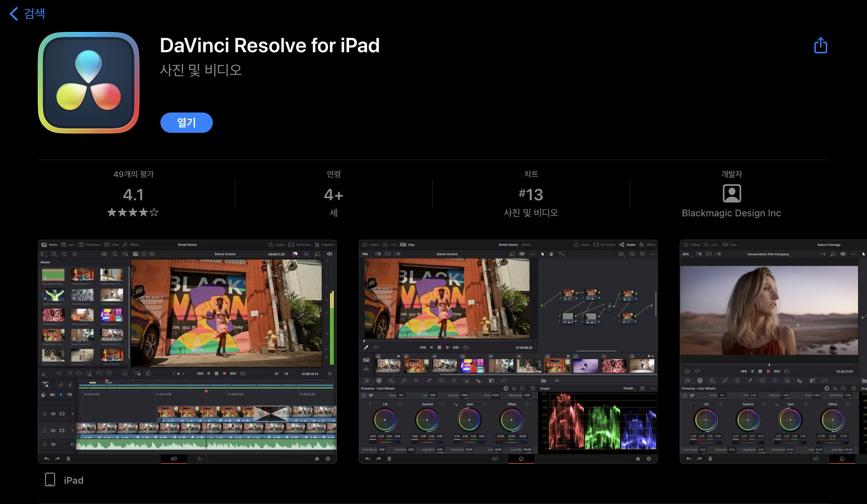Tap the developer person icon
The width and height of the screenshot is (867, 504).
(732, 193)
